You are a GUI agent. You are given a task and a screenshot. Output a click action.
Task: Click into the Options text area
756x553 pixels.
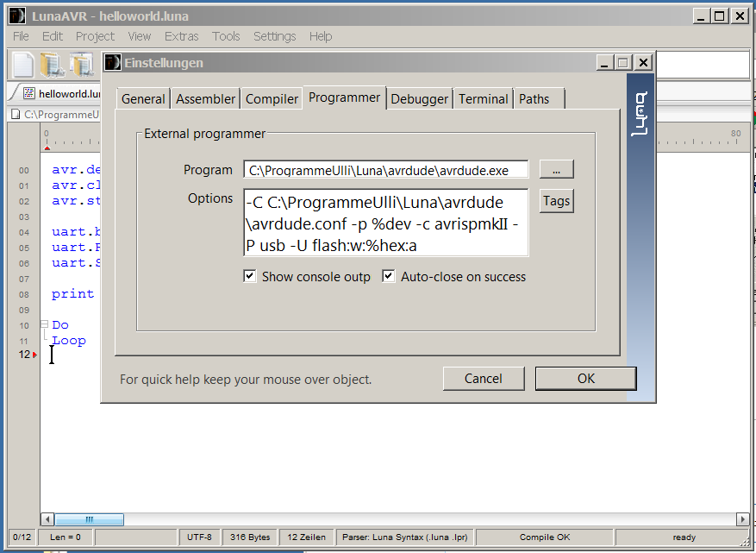(x=386, y=223)
